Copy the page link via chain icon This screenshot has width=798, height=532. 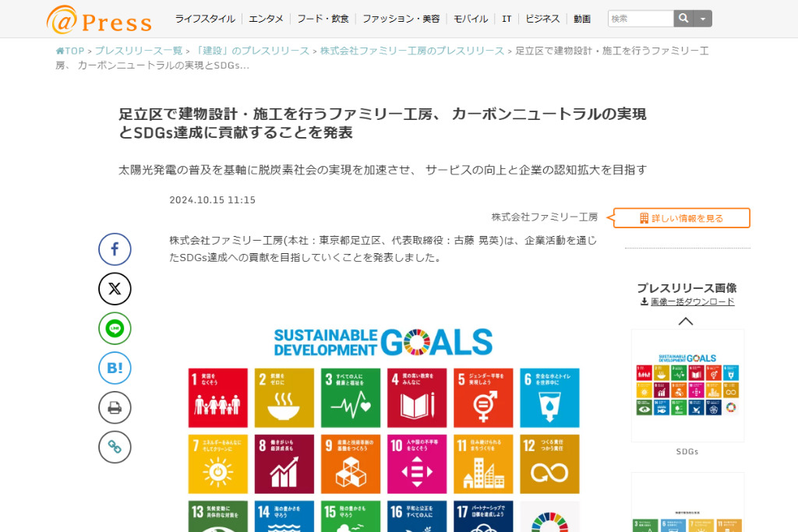115,447
